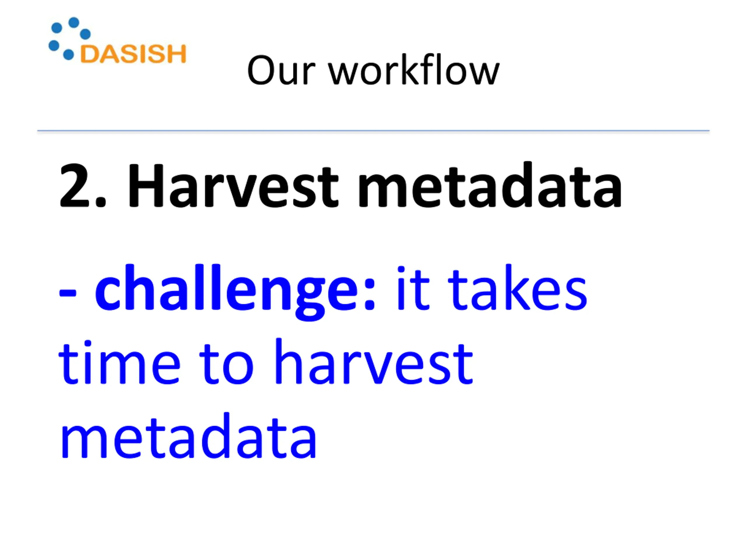
Task: Select the "Our workflow" slide title
Action: click(373, 71)
